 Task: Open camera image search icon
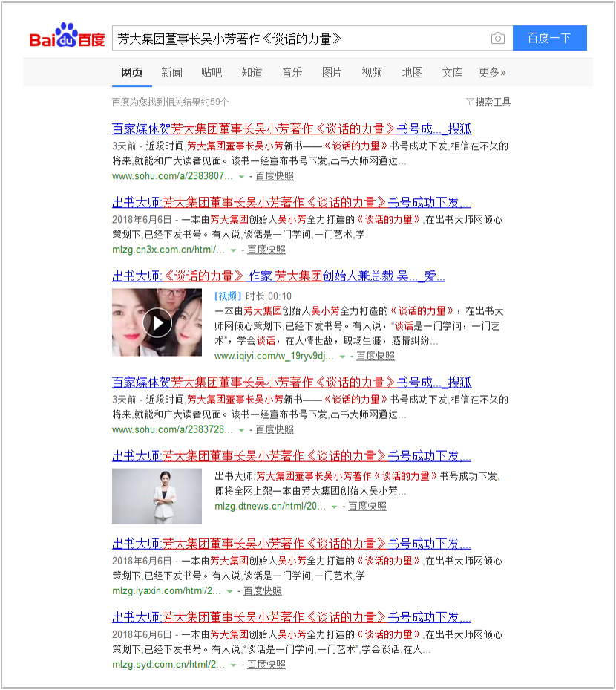point(498,39)
